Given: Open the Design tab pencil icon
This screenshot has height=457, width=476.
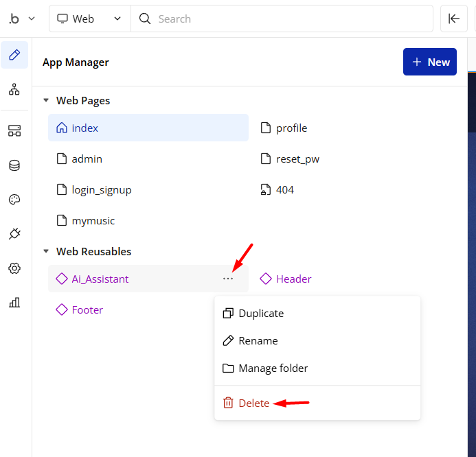Looking at the screenshot, I should [x=14, y=55].
